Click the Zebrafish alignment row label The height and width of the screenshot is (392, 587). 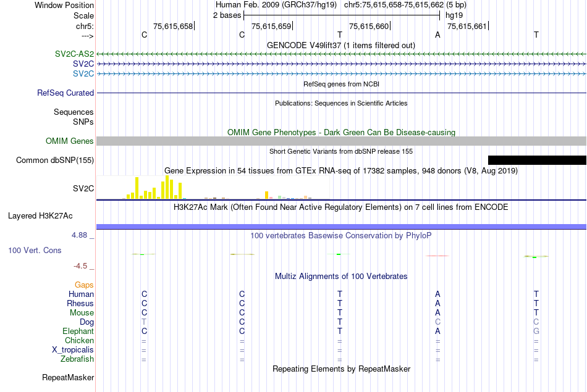77,359
